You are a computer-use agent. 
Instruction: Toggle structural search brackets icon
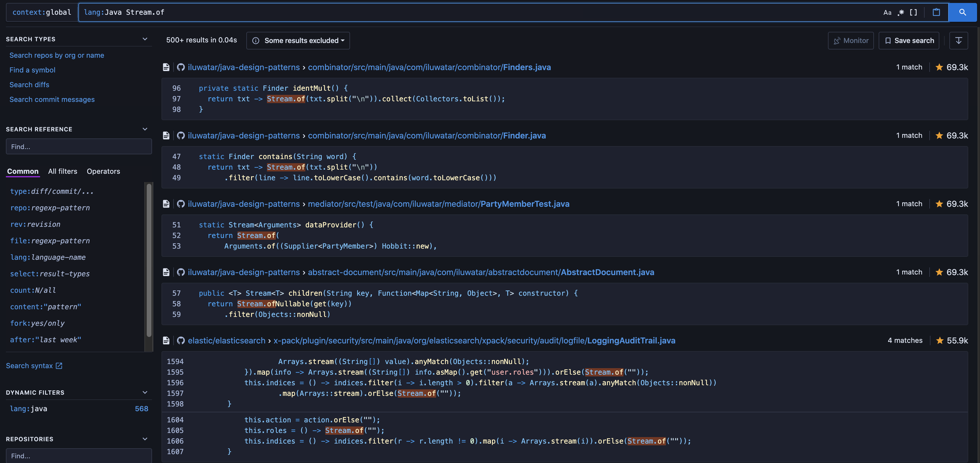pyautogui.click(x=913, y=13)
